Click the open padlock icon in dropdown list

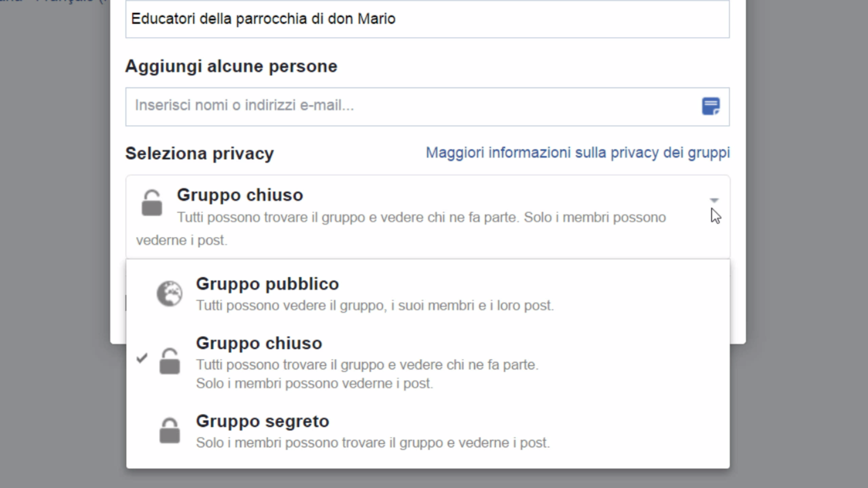click(x=170, y=361)
